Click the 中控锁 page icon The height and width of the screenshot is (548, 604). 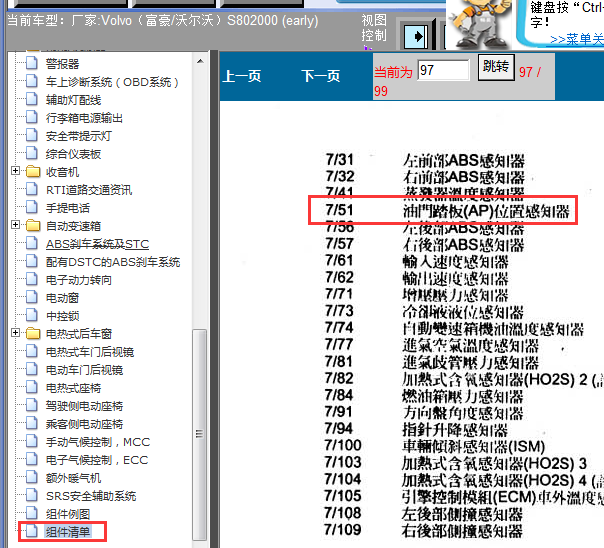[32, 315]
